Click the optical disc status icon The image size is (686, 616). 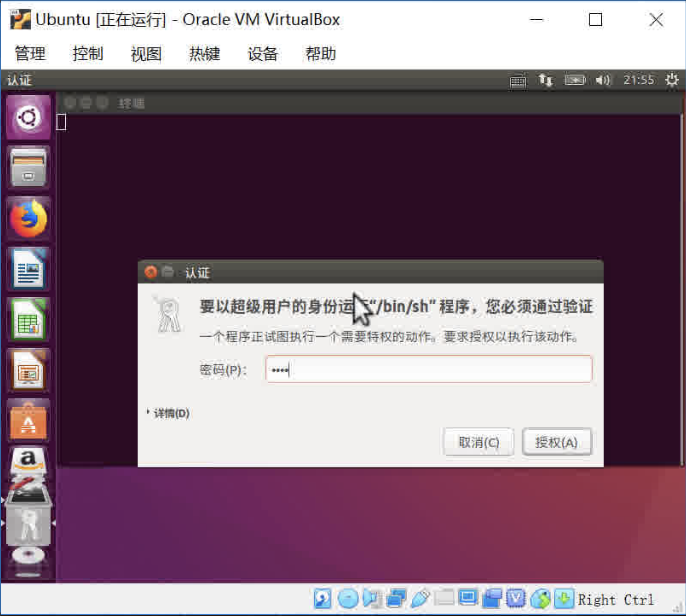(348, 598)
